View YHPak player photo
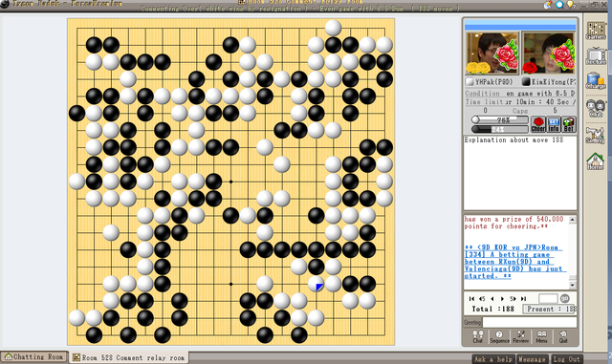The image size is (612, 364). (x=492, y=54)
